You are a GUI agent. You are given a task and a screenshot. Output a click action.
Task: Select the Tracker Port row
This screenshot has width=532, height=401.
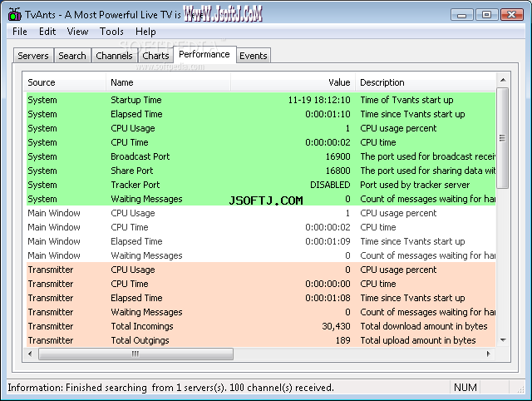[x=260, y=185]
